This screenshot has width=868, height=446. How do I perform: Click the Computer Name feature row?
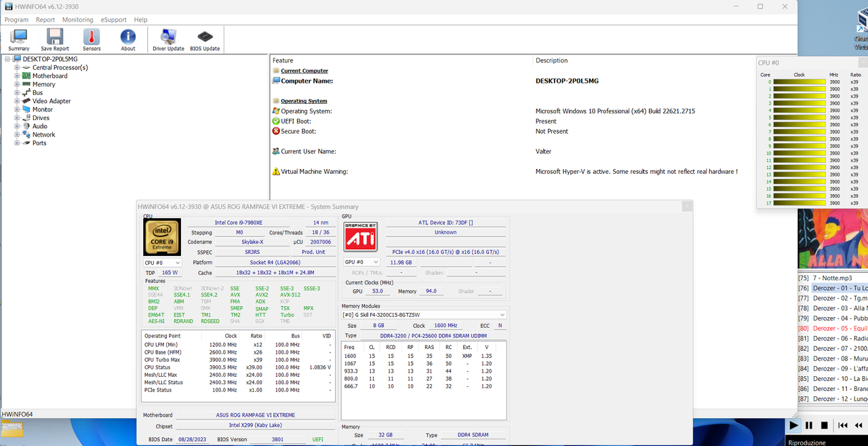click(x=533, y=81)
